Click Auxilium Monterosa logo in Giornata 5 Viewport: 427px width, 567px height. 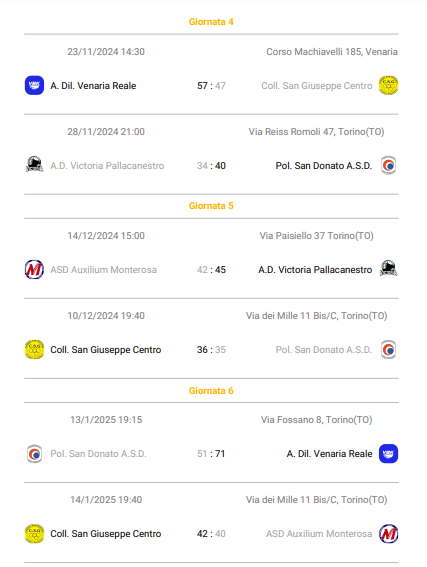34,269
